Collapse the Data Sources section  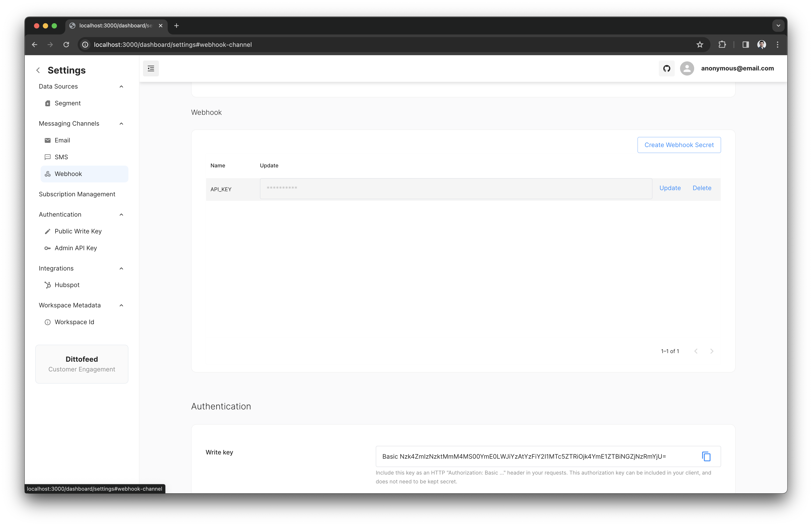[x=121, y=87]
